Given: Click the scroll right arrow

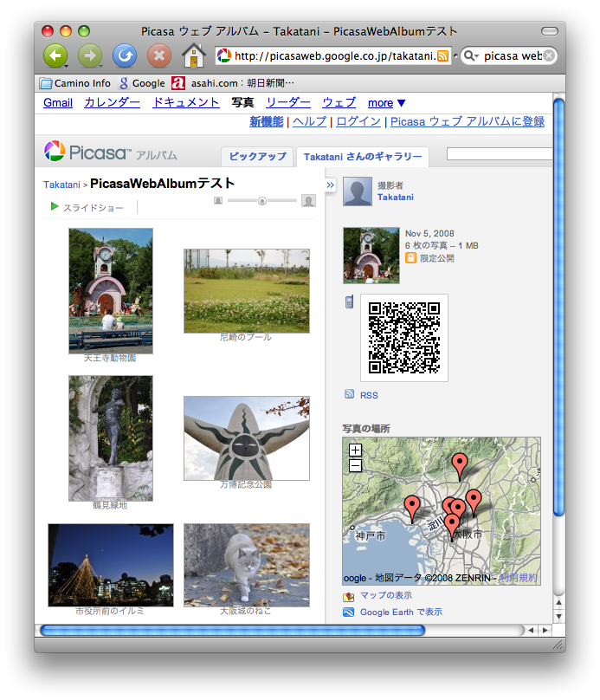Looking at the screenshot, I should (545, 630).
